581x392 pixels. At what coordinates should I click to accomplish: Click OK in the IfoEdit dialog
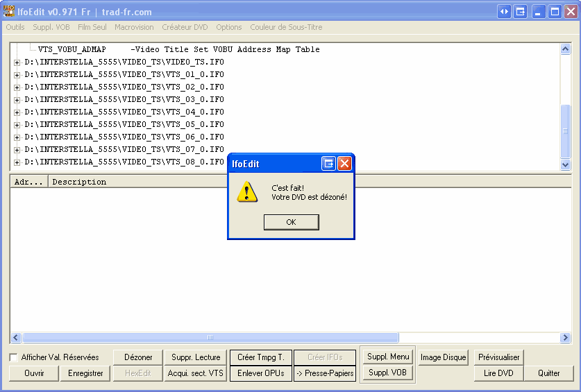(x=291, y=222)
